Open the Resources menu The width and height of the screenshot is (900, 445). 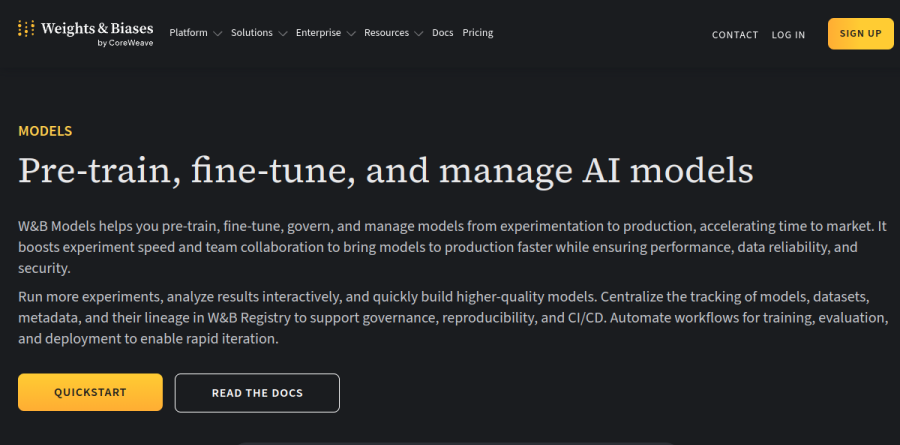[386, 33]
